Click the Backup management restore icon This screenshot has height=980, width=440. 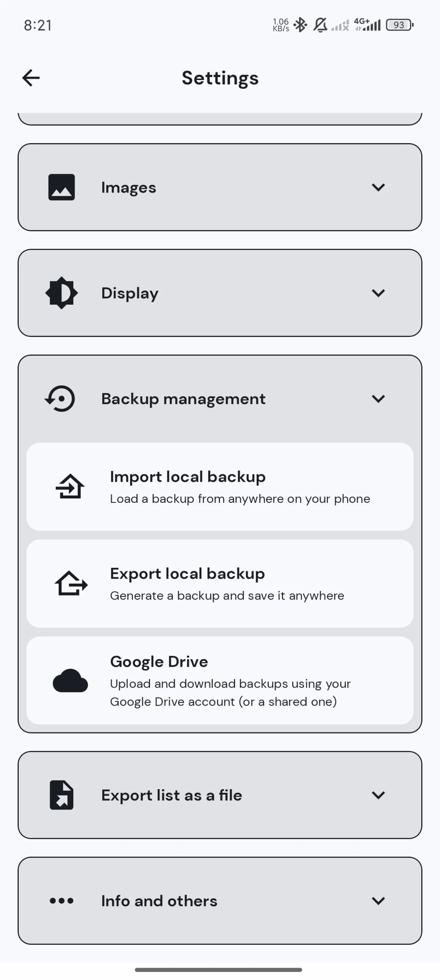60,398
